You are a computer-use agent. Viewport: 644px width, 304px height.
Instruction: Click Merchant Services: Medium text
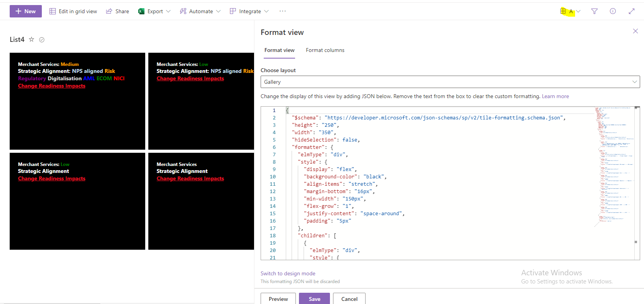[x=48, y=64]
